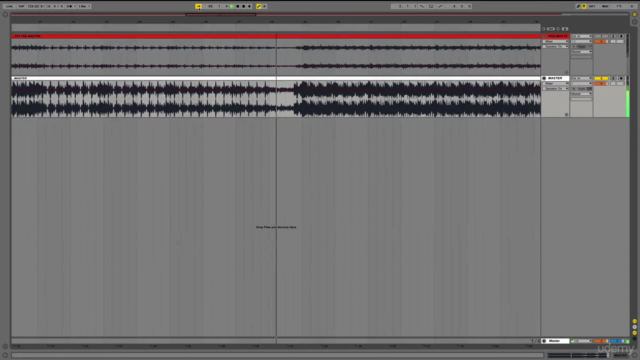
Task: Toggle the yellow Arrangement view selector
Action: pos(634,14)
